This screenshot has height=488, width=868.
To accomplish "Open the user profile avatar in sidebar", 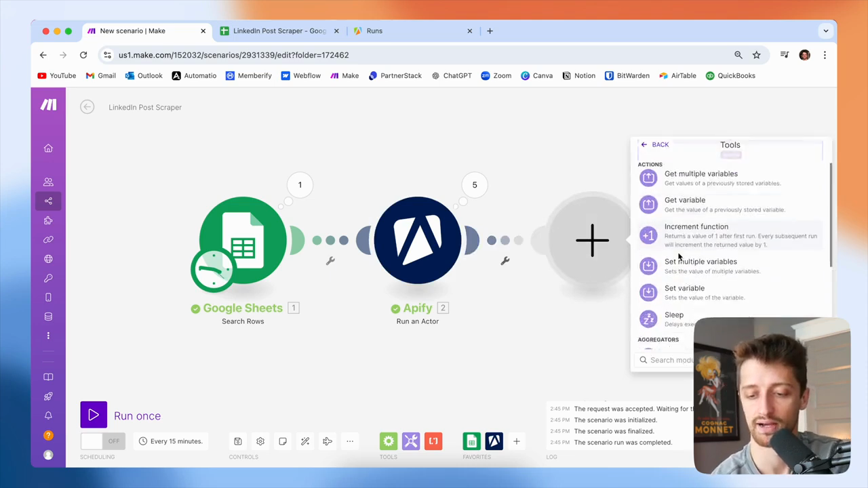I will click(48, 455).
